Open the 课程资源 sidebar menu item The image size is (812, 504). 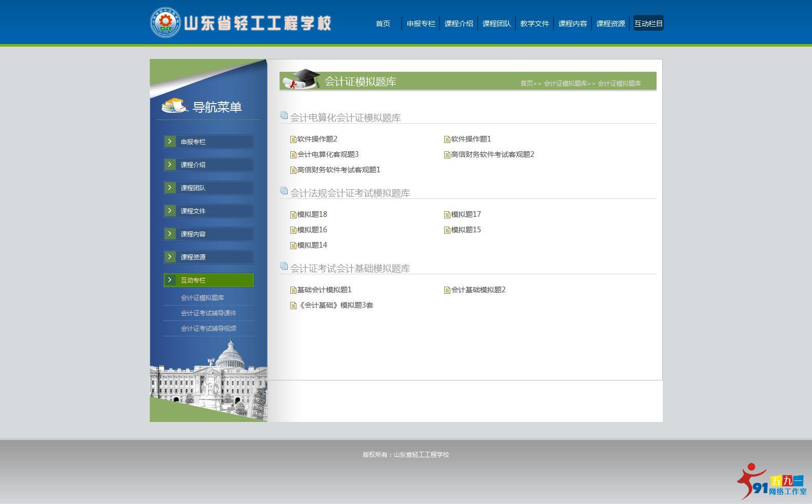(193, 257)
